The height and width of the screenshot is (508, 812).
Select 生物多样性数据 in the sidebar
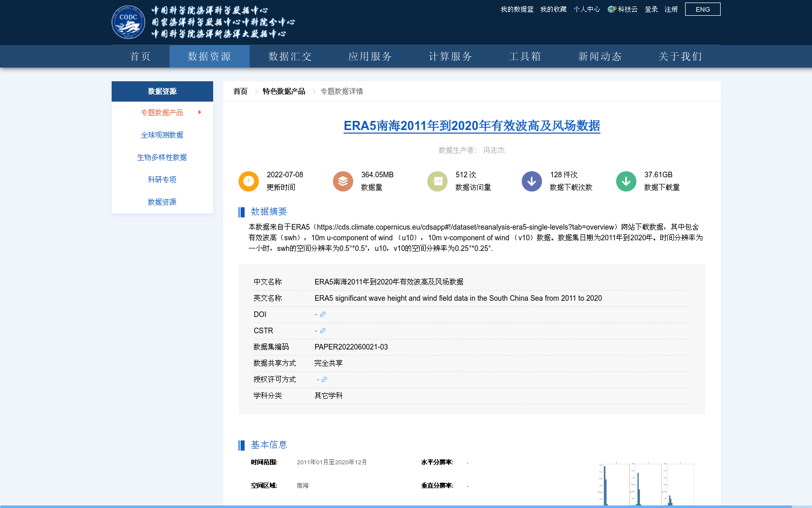(x=161, y=157)
